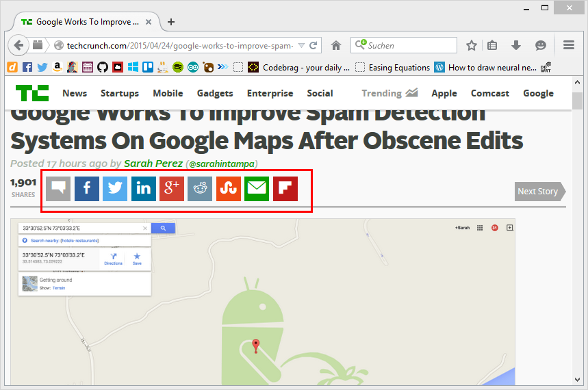Jump to comments via gray speech bubble

pyautogui.click(x=58, y=189)
